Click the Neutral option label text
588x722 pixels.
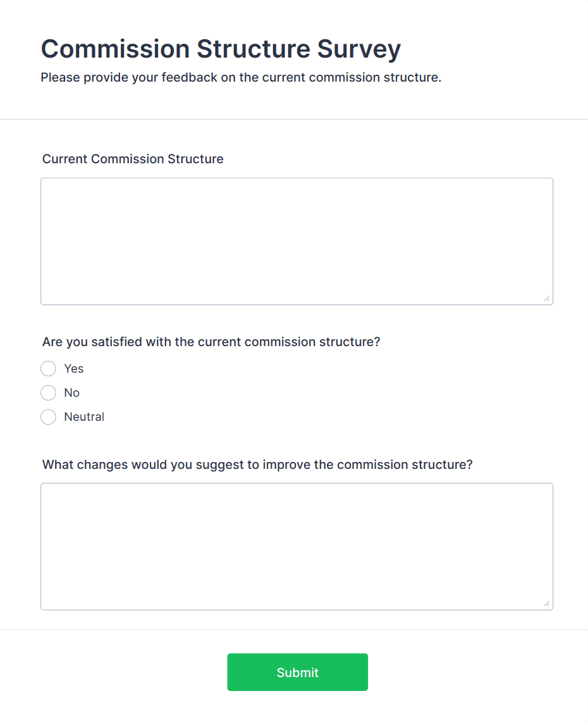(x=84, y=416)
